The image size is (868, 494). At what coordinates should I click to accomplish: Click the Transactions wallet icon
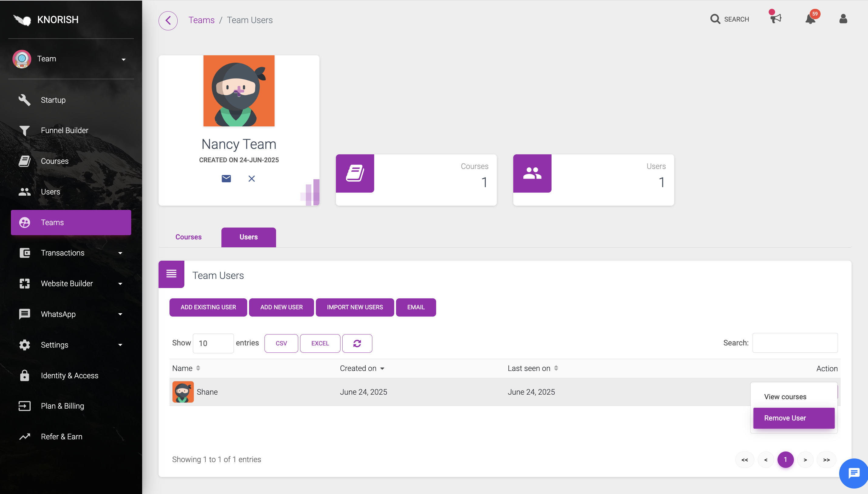pos(24,253)
